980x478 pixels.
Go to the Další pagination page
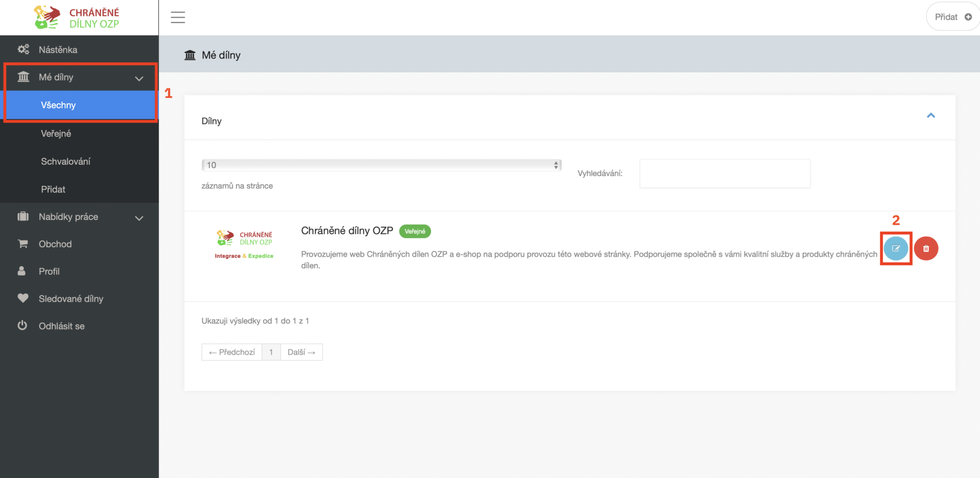301,352
